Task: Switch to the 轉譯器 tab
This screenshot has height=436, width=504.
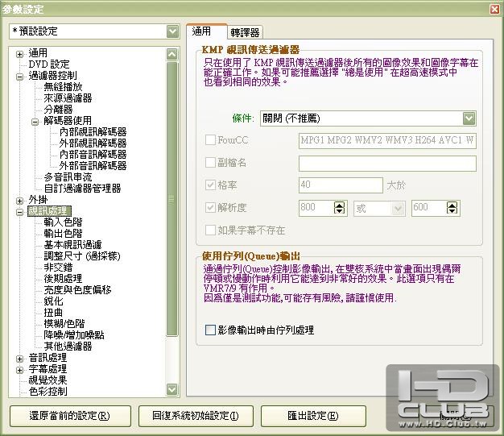Action: tap(245, 32)
